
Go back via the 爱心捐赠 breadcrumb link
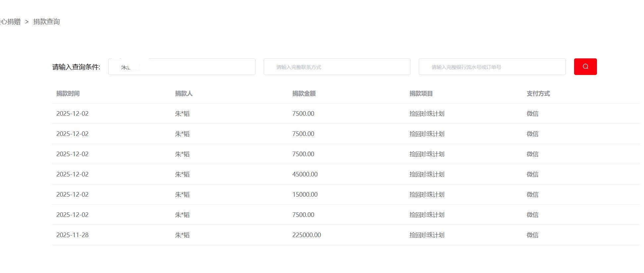(x=11, y=22)
